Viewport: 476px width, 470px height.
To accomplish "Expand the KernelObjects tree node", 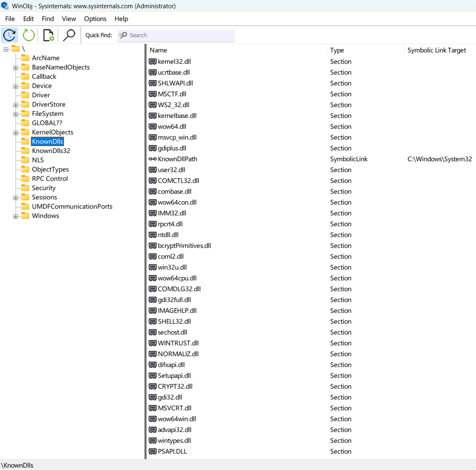I will (16, 132).
